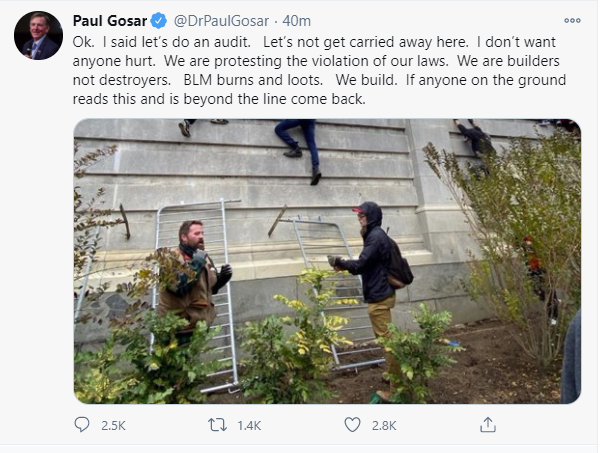Open the tweet's more options menu
602x453 pixels.
572,20
